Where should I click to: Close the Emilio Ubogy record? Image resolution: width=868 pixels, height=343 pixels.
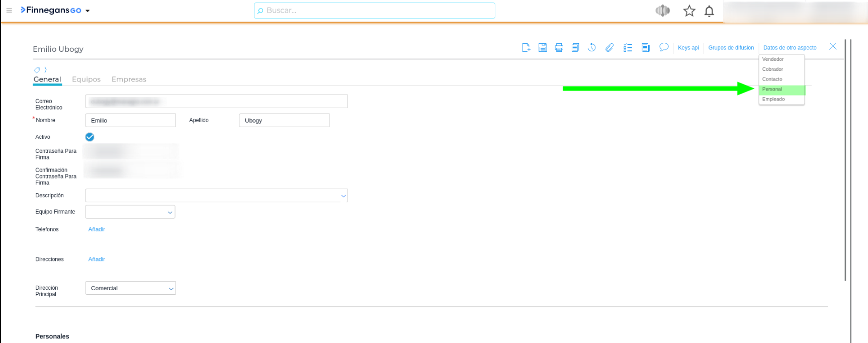click(833, 46)
